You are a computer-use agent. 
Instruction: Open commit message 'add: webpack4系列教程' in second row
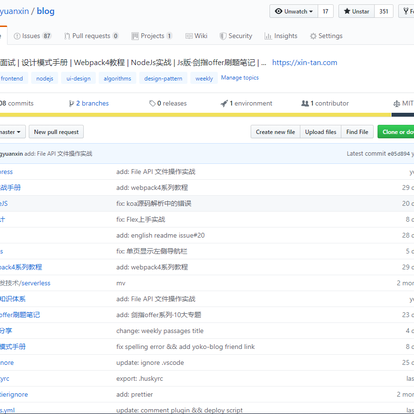152,188
